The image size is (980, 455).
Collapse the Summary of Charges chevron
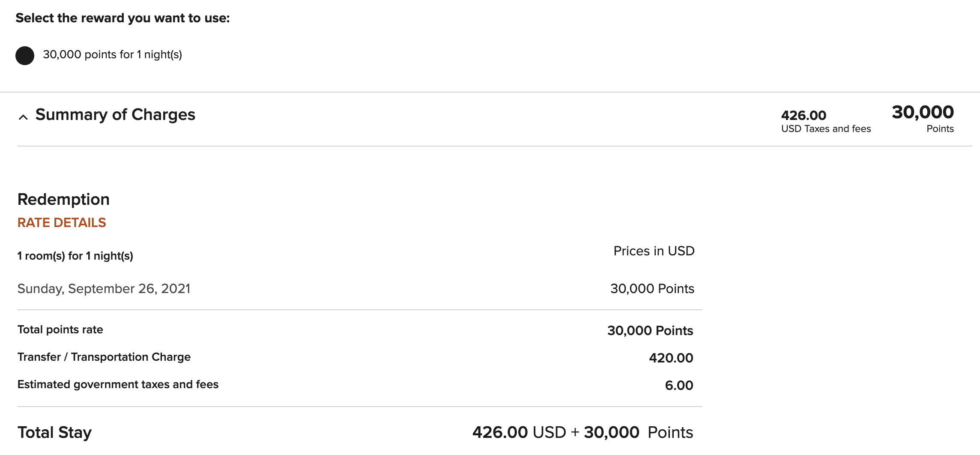(x=23, y=117)
